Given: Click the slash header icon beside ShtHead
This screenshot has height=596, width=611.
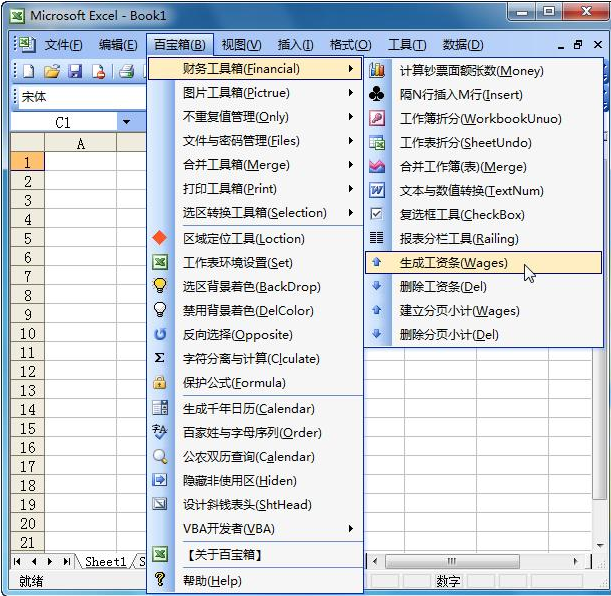Looking at the screenshot, I should click(x=160, y=504).
